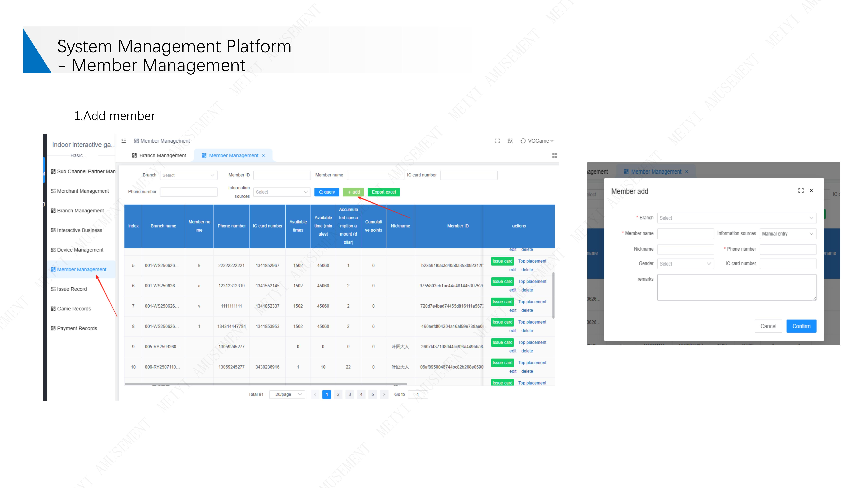Close the Member add dialog
The width and height of the screenshot is (868, 488).
click(x=811, y=191)
